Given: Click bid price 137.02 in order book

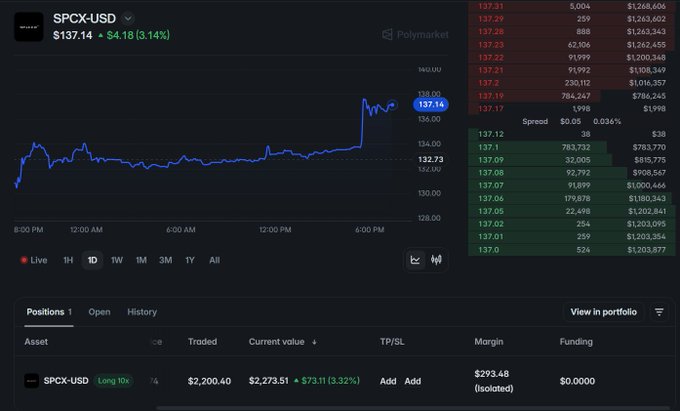Looking at the screenshot, I should pos(490,224).
